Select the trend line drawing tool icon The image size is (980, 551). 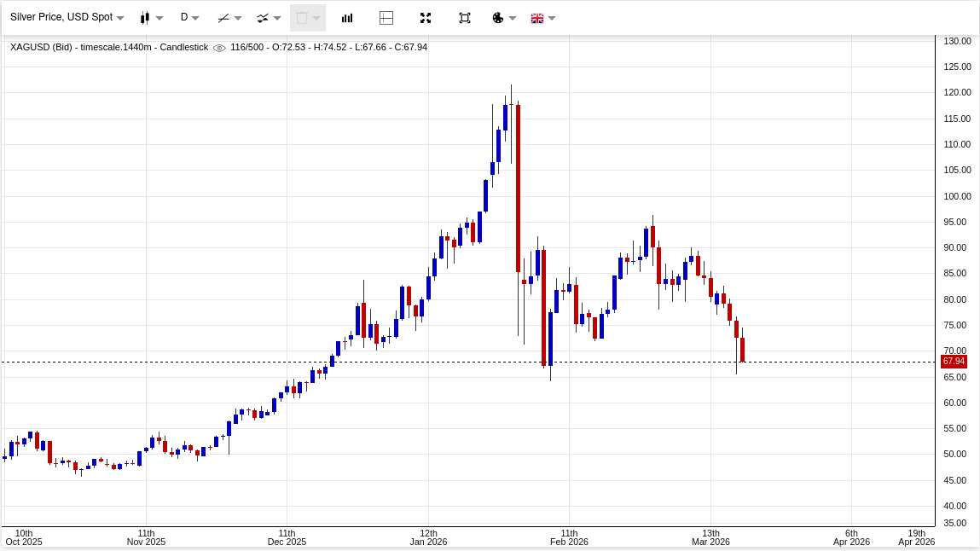click(x=223, y=18)
